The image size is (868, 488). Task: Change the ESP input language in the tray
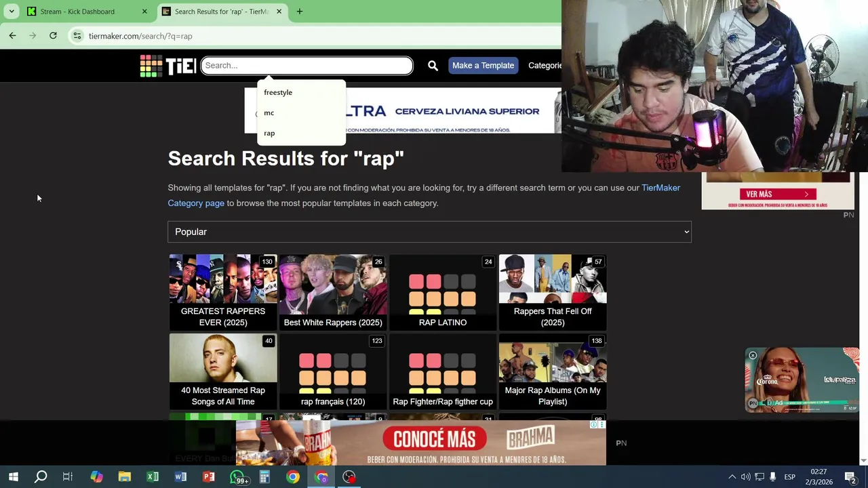[x=790, y=477]
